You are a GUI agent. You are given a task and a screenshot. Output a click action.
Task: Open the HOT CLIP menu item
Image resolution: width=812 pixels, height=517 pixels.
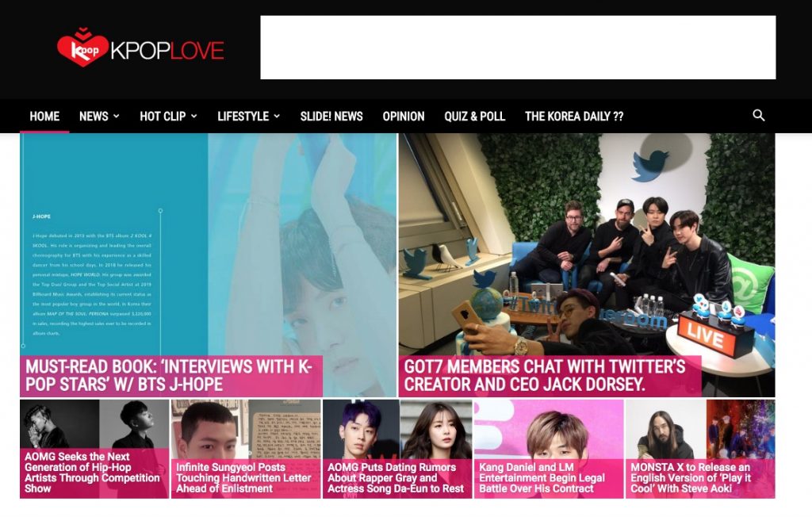coord(163,116)
